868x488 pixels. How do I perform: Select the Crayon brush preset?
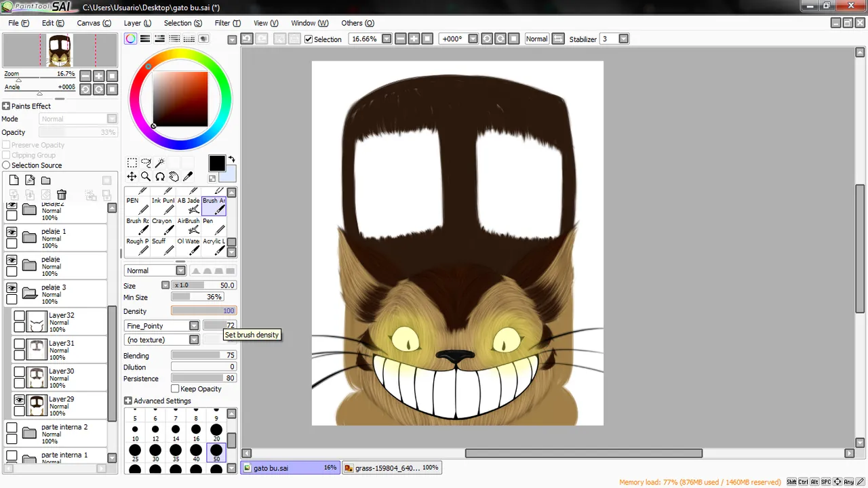point(163,226)
